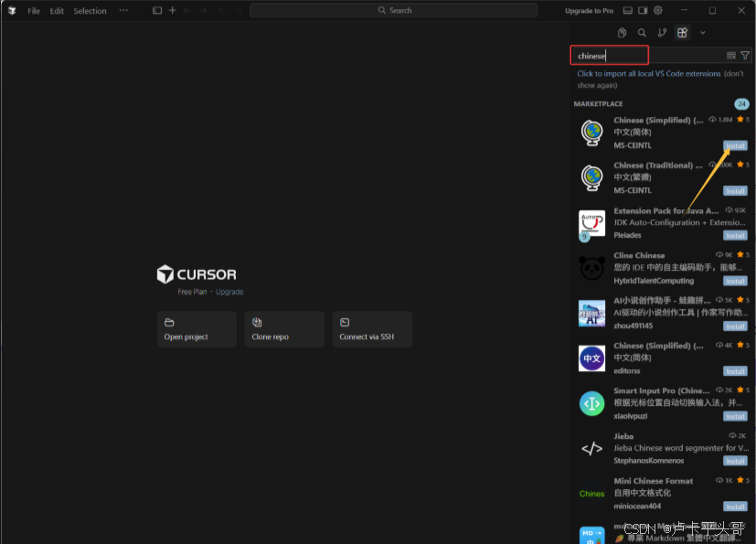Viewport: 756px width, 544px height.
Task: Open the Search view magnifier icon
Action: 642,32
